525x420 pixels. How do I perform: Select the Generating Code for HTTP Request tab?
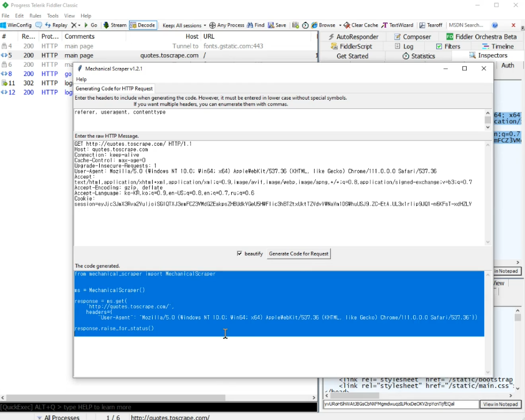tap(114, 89)
